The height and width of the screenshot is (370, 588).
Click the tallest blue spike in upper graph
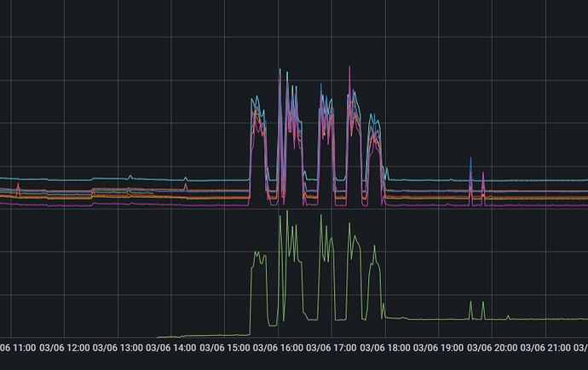pos(280,70)
